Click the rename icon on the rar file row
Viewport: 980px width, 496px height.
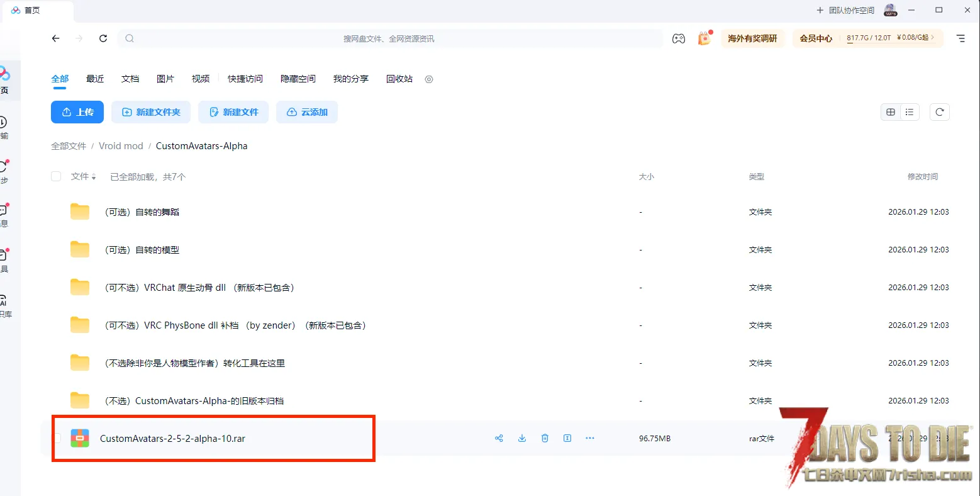pyautogui.click(x=567, y=438)
